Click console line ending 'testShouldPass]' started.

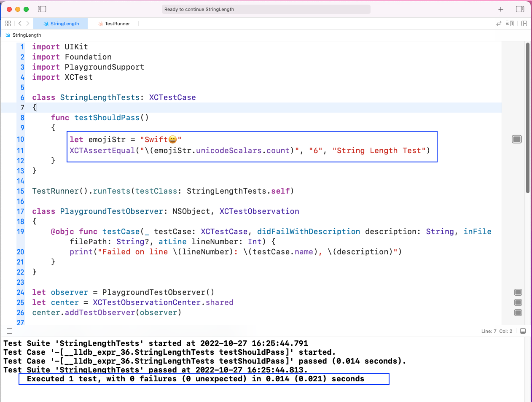(169, 352)
